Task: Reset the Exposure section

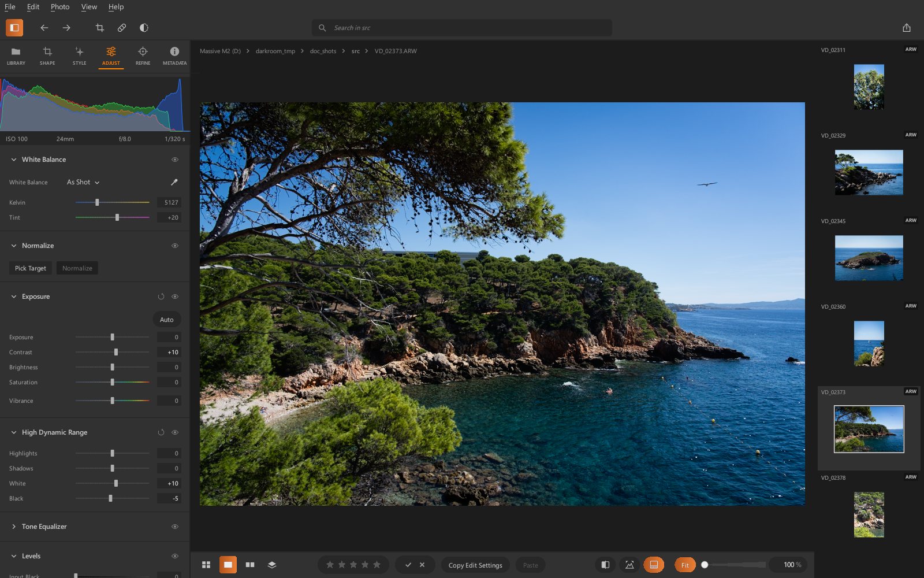Action: 161,297
